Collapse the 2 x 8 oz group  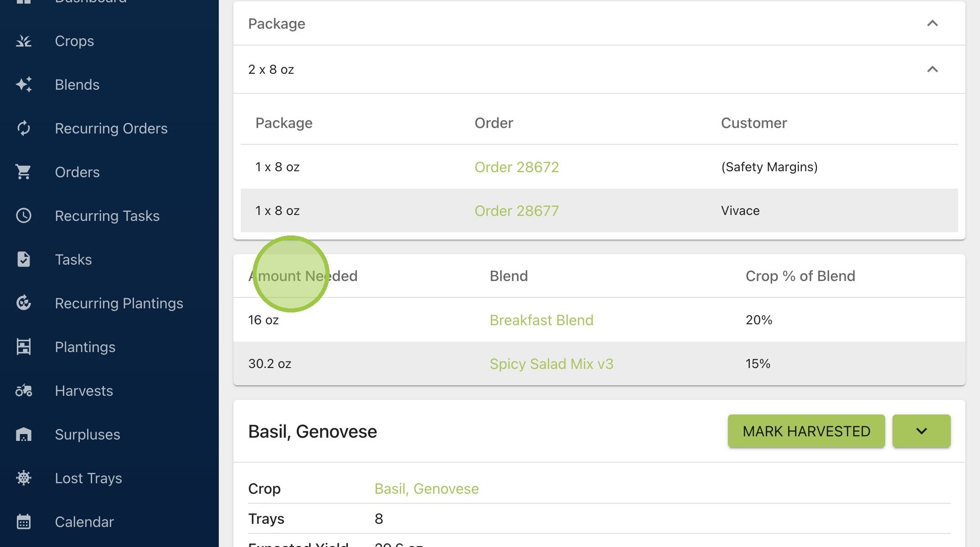click(932, 69)
